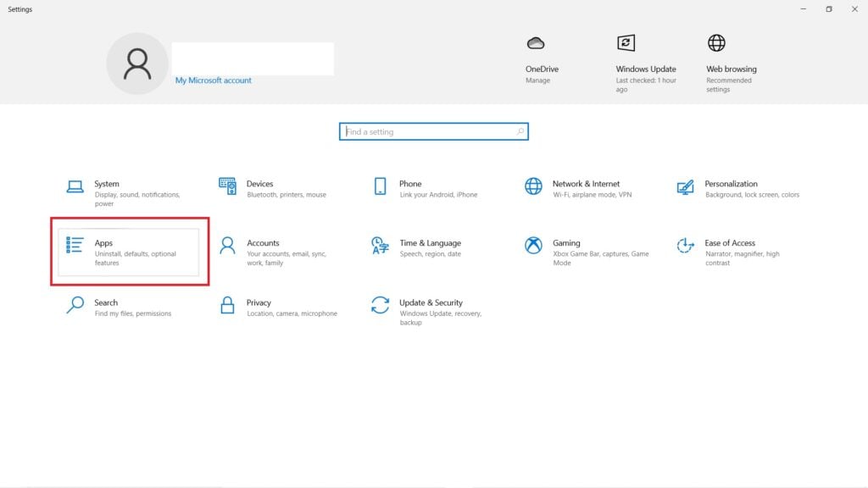Minimize the Settings window
Screen dimensions: 868x488
[x=804, y=8]
